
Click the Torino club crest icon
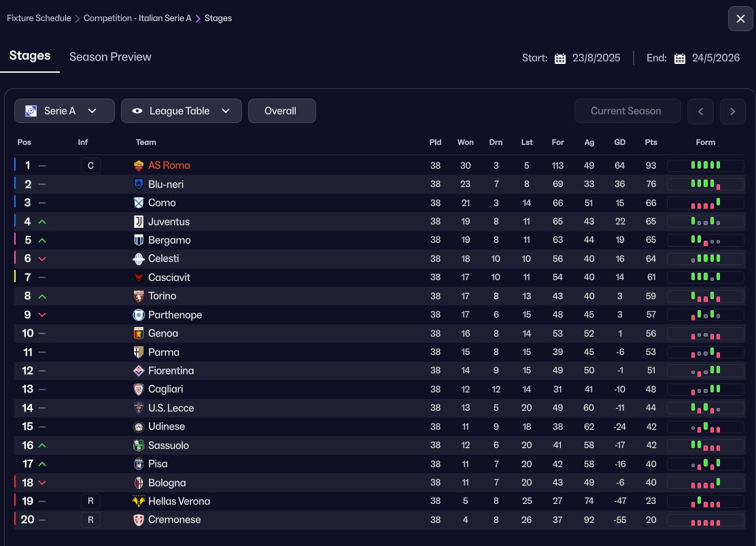point(139,296)
